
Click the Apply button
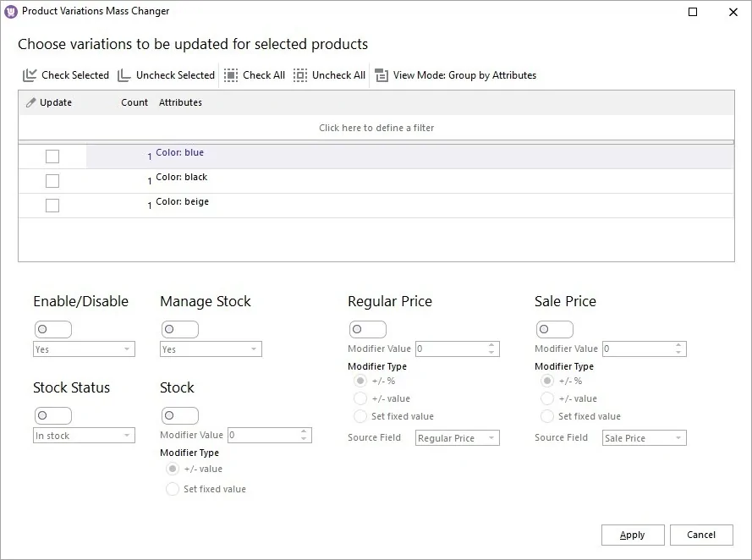(x=632, y=535)
